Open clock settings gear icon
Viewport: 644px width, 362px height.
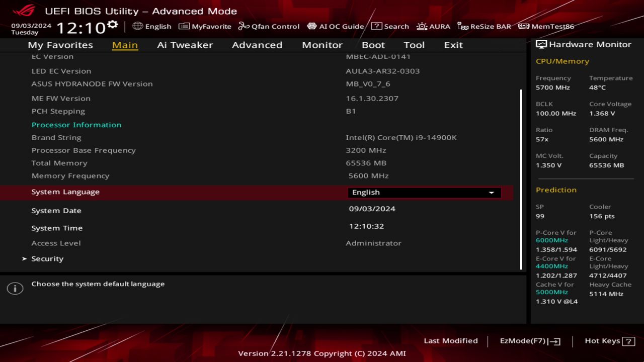(x=113, y=24)
